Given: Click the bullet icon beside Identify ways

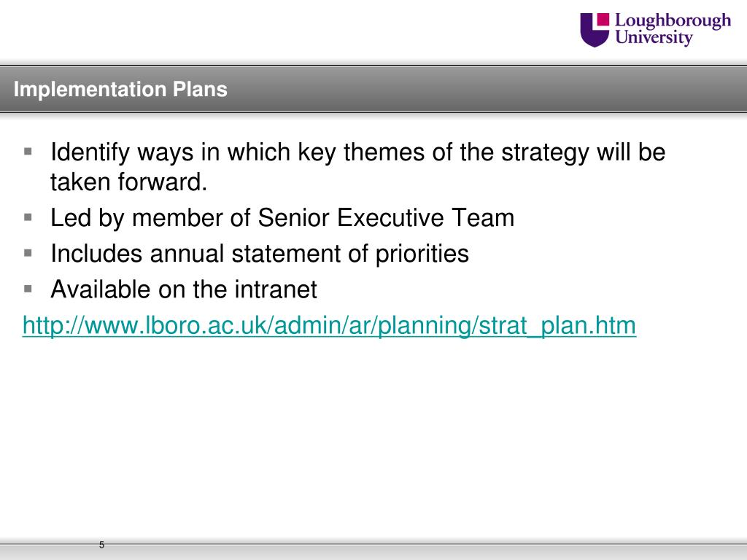Looking at the screenshot, I should coord(28,152).
